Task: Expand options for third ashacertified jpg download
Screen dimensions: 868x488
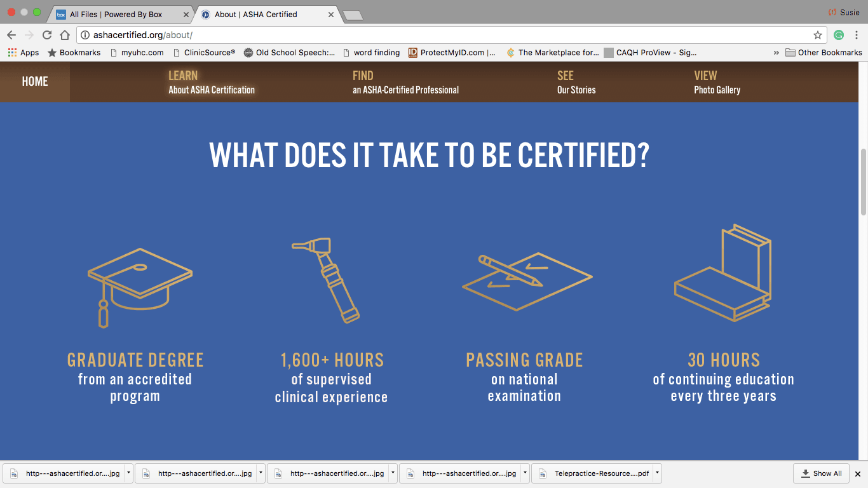Action: point(393,473)
